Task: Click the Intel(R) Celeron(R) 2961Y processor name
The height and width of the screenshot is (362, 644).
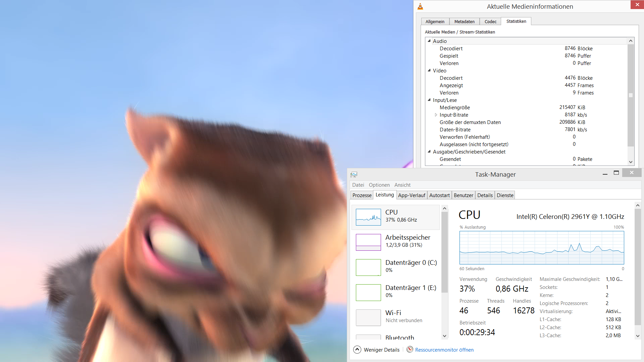Action: 570,217
